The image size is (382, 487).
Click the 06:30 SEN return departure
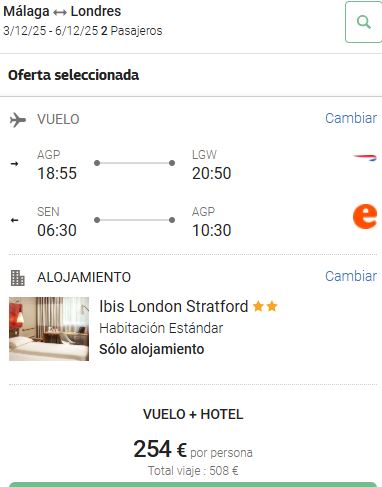coord(57,230)
